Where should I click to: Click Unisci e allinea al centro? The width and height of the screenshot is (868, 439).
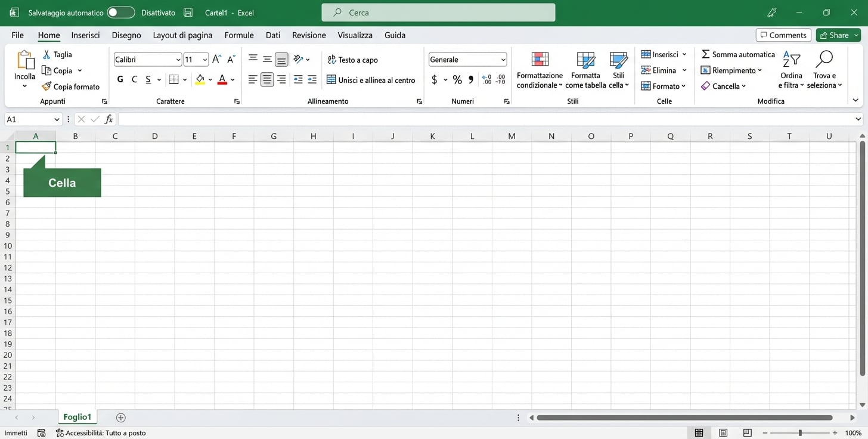(x=371, y=80)
